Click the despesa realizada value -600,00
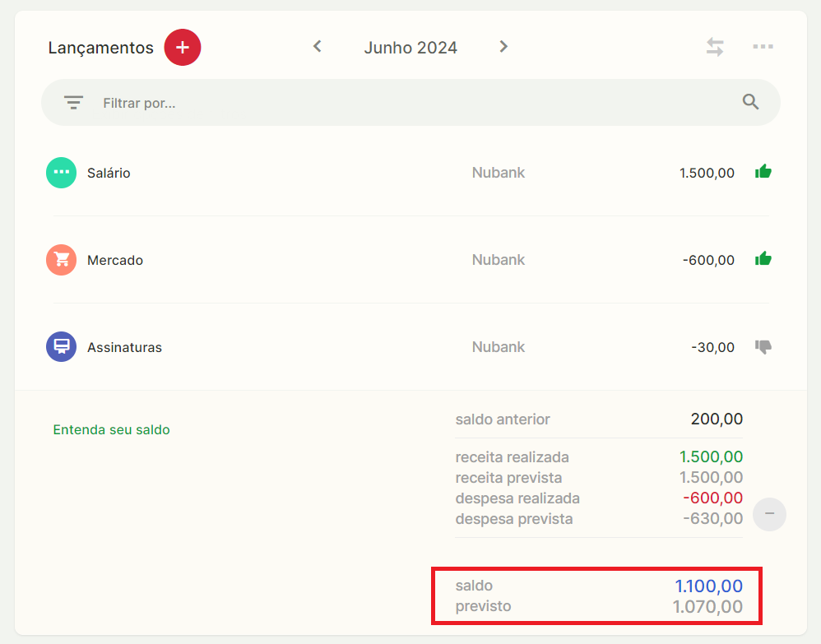 (x=712, y=498)
